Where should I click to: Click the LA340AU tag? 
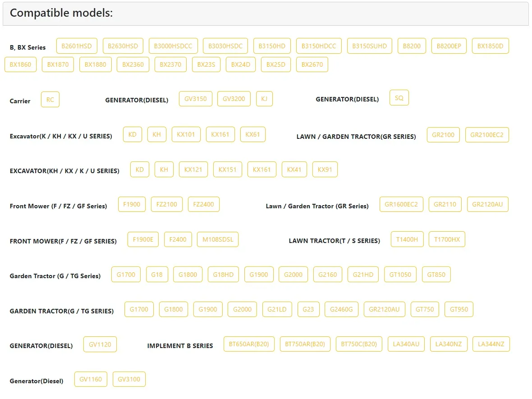point(406,344)
